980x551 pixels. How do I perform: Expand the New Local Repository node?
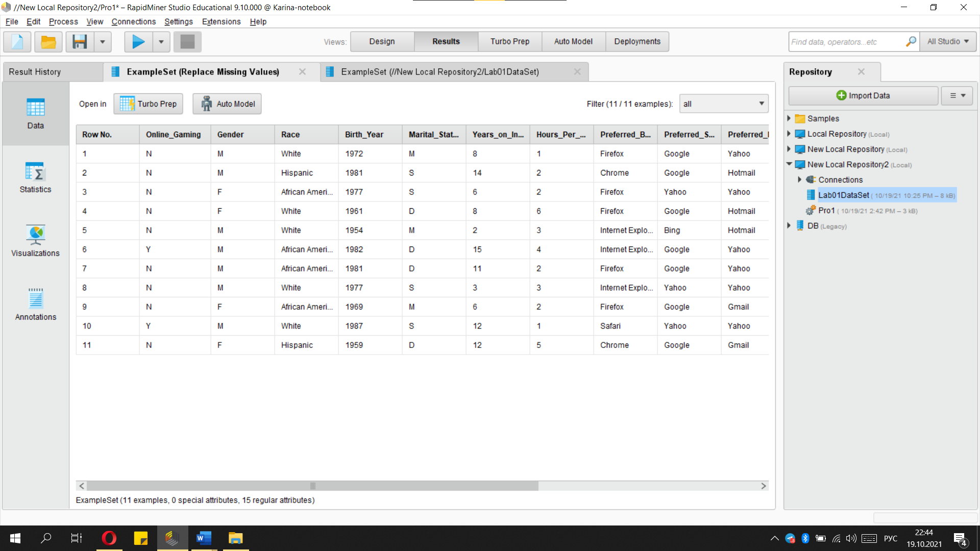tap(789, 149)
